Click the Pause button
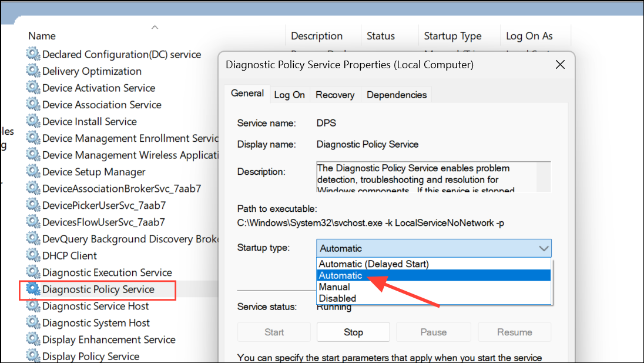The height and width of the screenshot is (363, 644). pyautogui.click(x=434, y=332)
